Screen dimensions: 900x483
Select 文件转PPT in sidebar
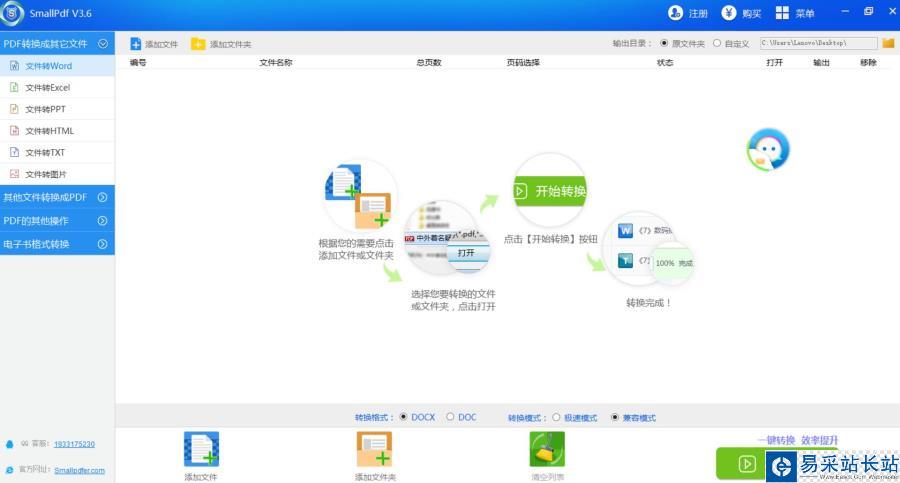pyautogui.click(x=57, y=109)
